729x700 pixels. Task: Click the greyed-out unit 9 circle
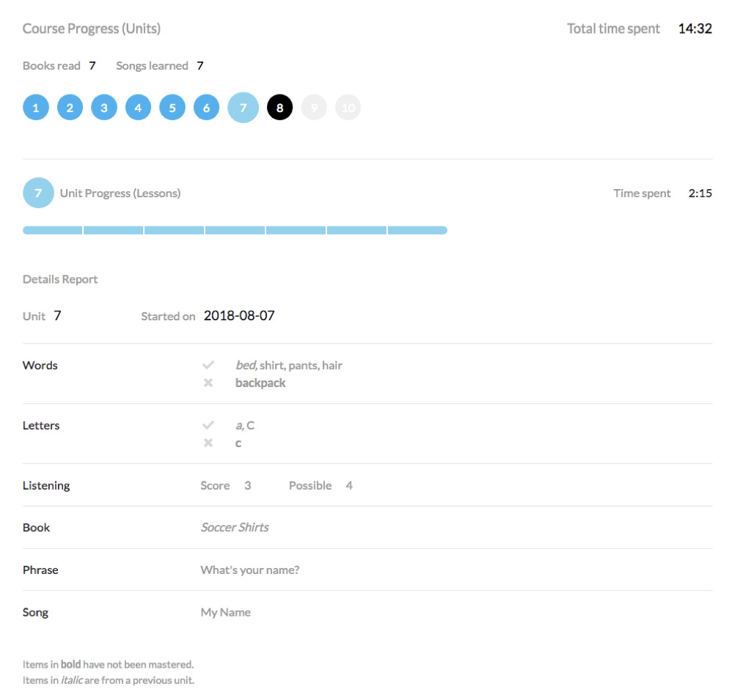coord(314,108)
